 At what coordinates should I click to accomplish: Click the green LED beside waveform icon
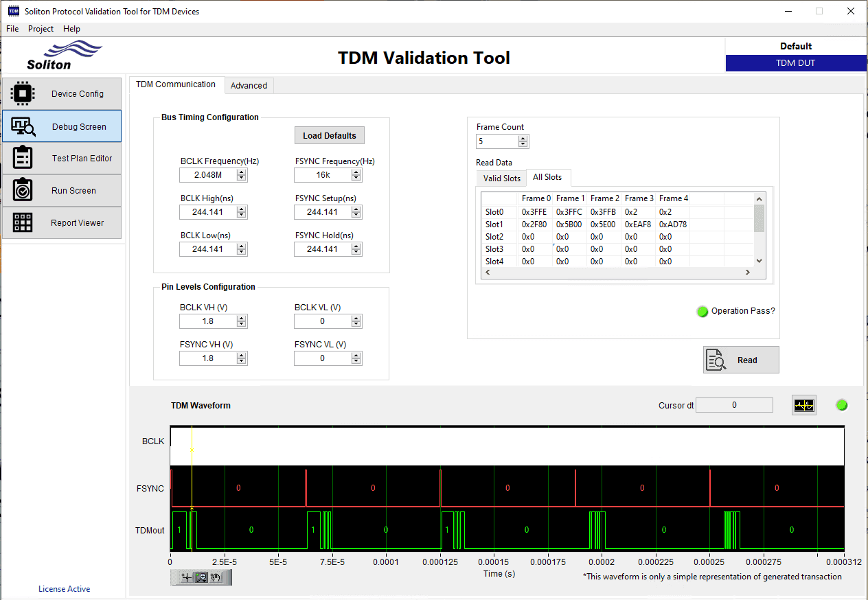(842, 405)
